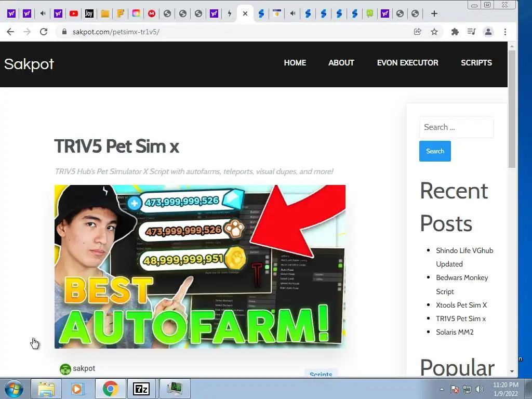Click the sakpot author avatar
Viewport: 532px width, 399px height.
click(65, 369)
